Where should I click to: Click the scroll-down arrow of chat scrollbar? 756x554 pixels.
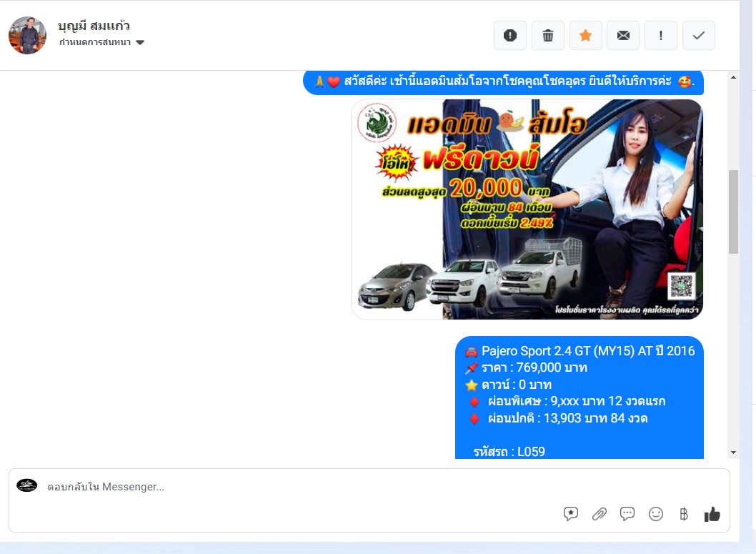click(733, 452)
